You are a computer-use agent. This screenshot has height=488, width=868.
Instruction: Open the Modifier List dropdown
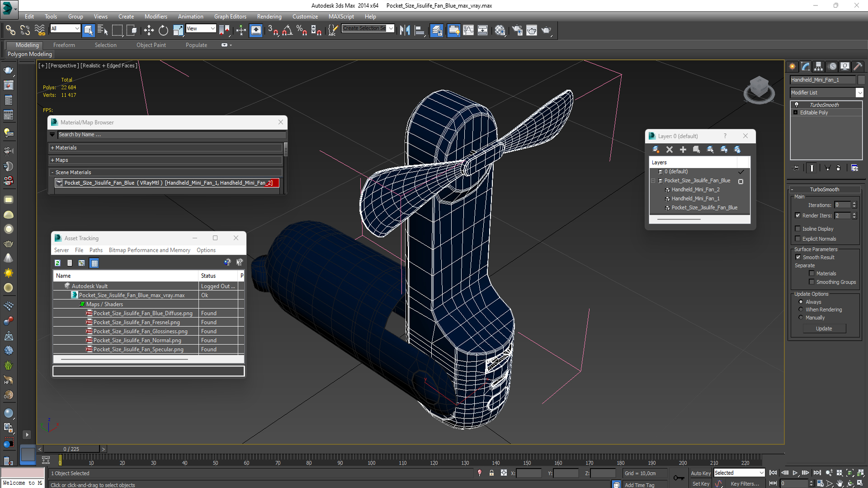click(x=859, y=93)
